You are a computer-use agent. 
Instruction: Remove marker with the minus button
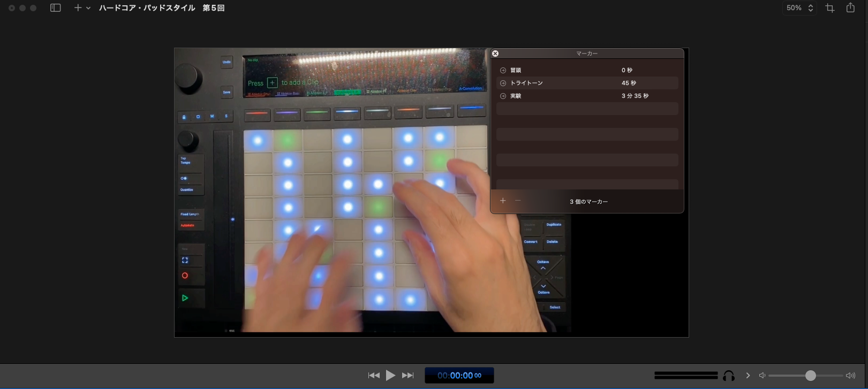(518, 201)
